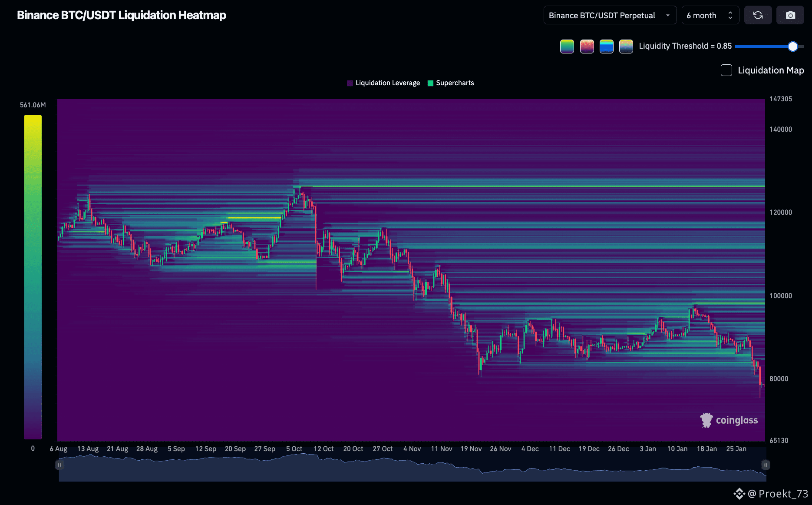
Task: Open the Binance BTC/USDT Perpetual dropdown
Action: click(610, 15)
